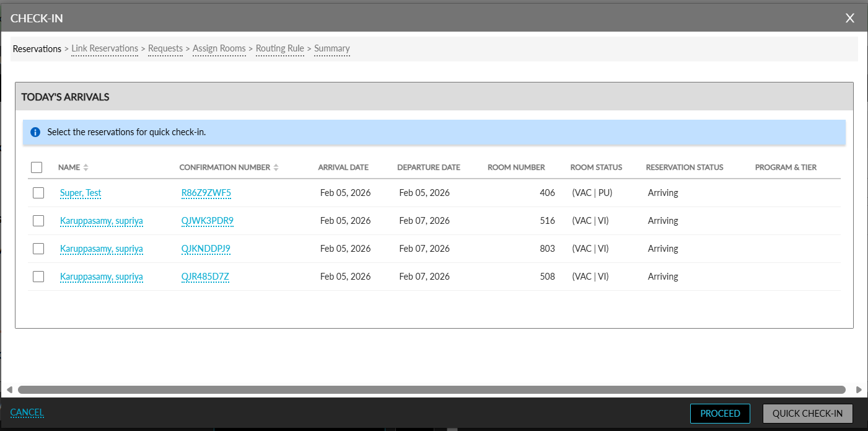Click the QUICK CHECK-IN button
The width and height of the screenshot is (868, 431).
pos(808,414)
